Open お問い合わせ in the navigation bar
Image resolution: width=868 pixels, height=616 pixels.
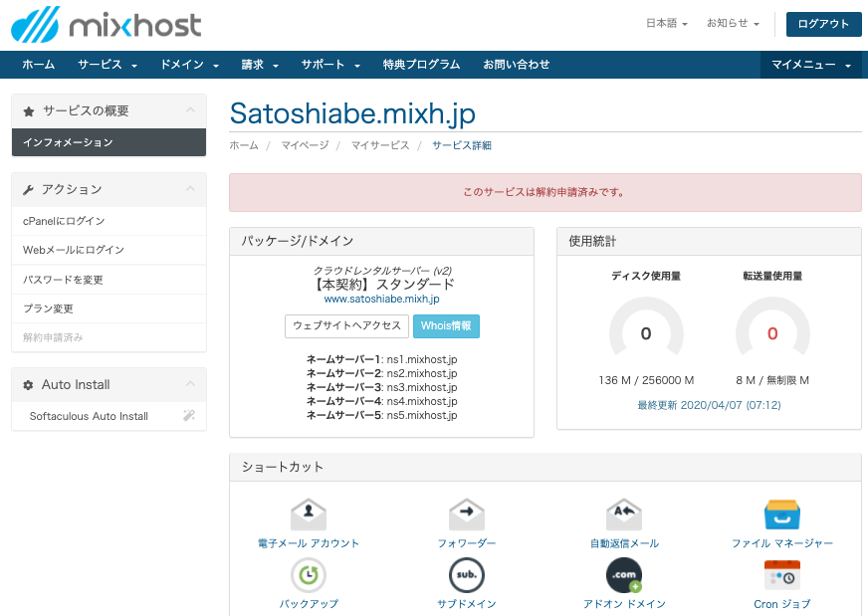point(516,65)
